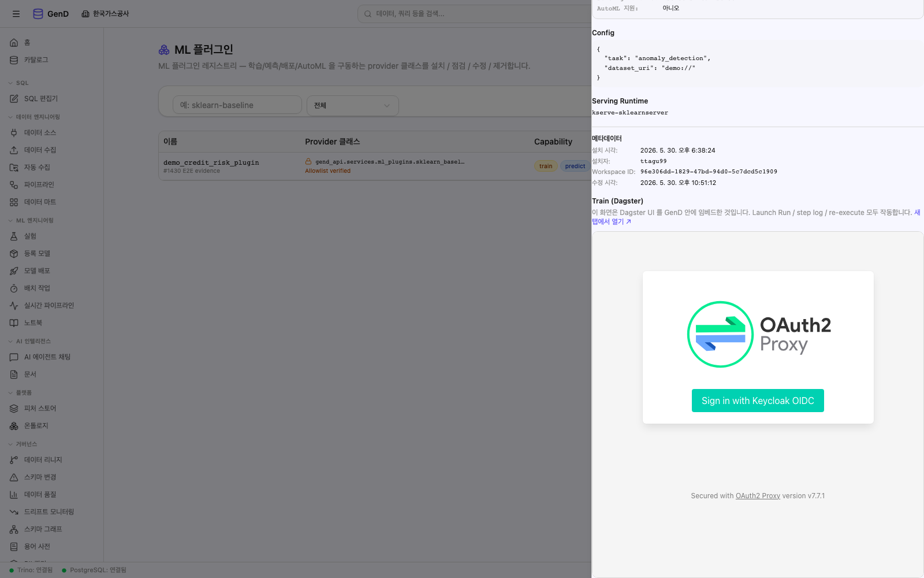924x578 pixels.
Task: Click the SQL 편집기 pencil icon
Action: tap(14, 99)
